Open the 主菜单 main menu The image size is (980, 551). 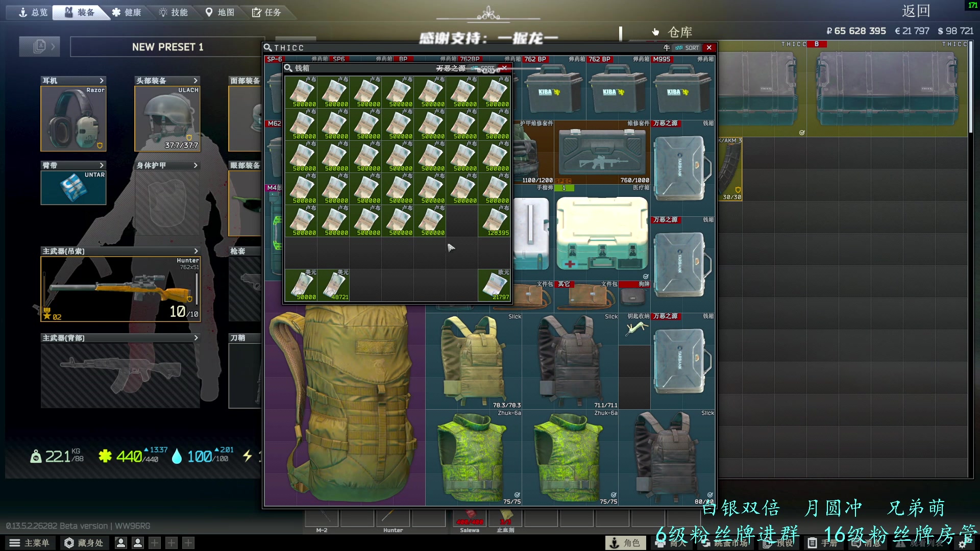tap(30, 543)
